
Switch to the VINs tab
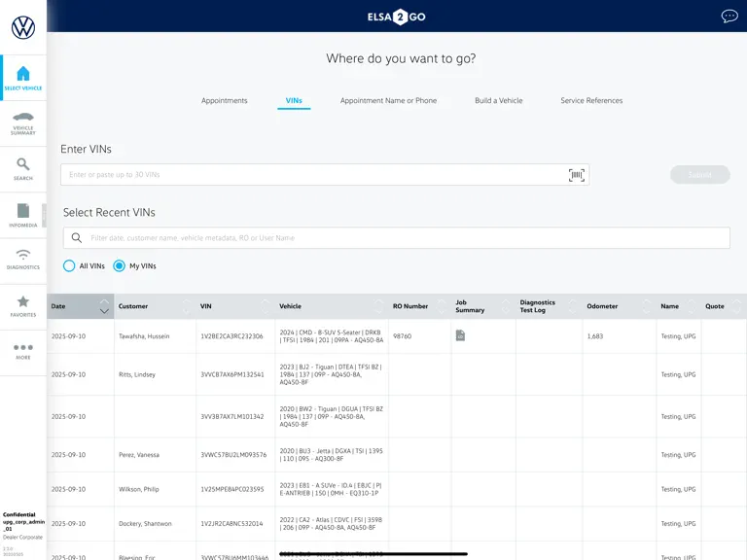[x=294, y=100]
